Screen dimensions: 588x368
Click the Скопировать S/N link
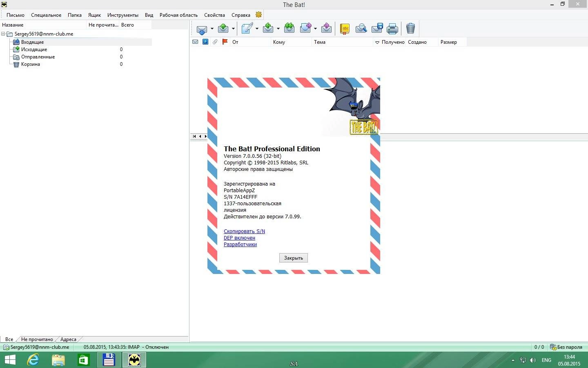click(244, 231)
